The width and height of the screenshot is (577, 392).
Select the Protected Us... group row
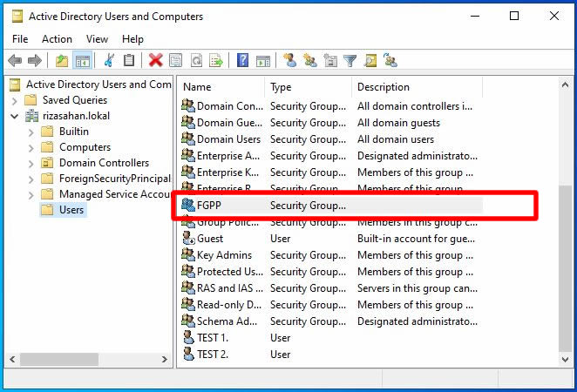click(331, 272)
